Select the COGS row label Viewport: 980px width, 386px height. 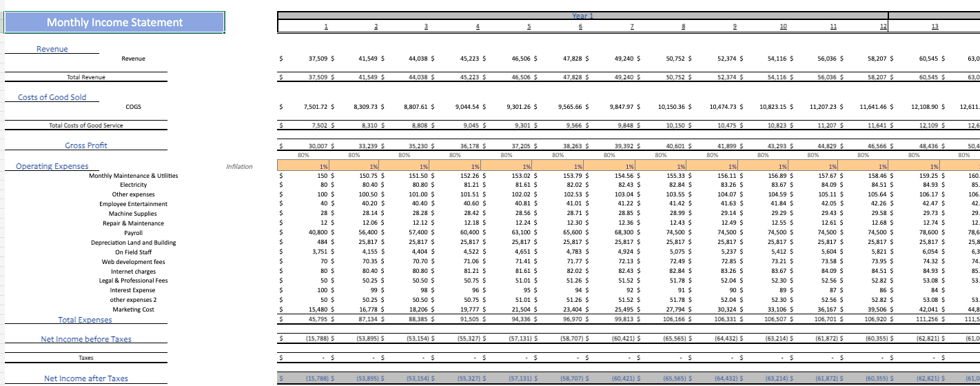tap(134, 107)
